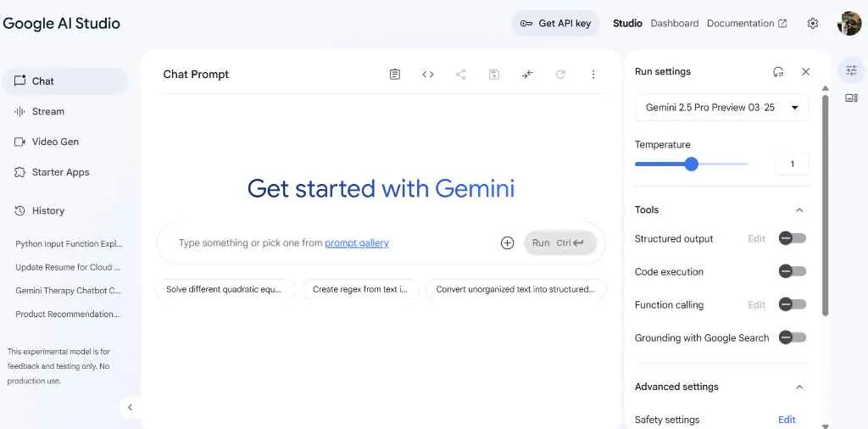Open the Documentation external link

point(747,23)
